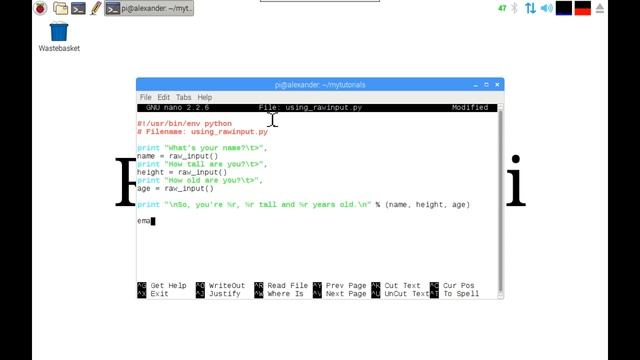Open the Edit menu in the terminal

(163, 97)
